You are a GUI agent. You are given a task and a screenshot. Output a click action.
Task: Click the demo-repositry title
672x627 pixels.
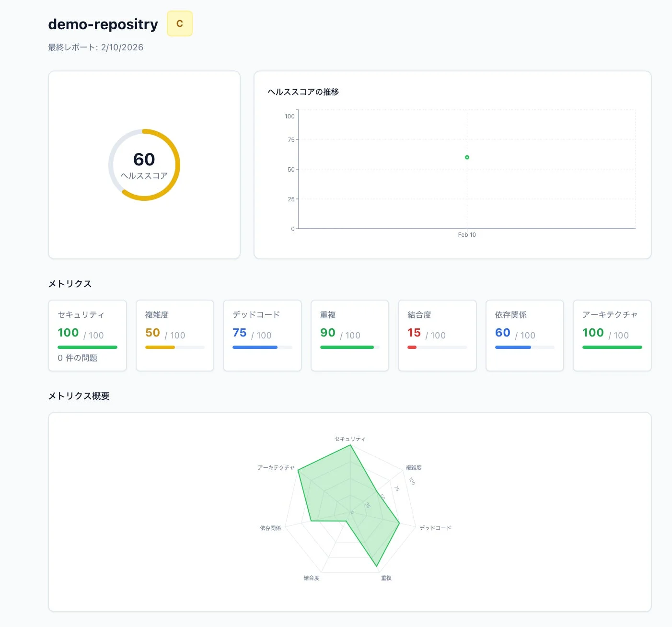coord(103,24)
